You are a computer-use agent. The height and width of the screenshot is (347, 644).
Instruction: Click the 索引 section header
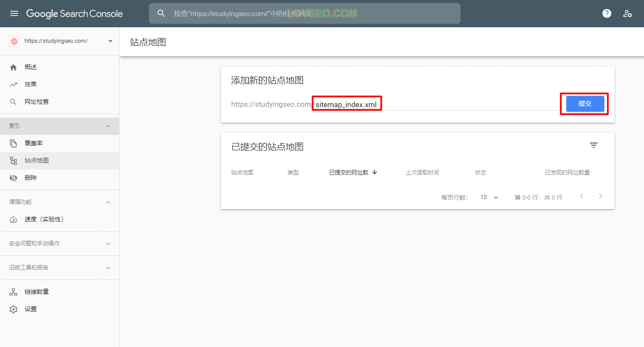60,126
